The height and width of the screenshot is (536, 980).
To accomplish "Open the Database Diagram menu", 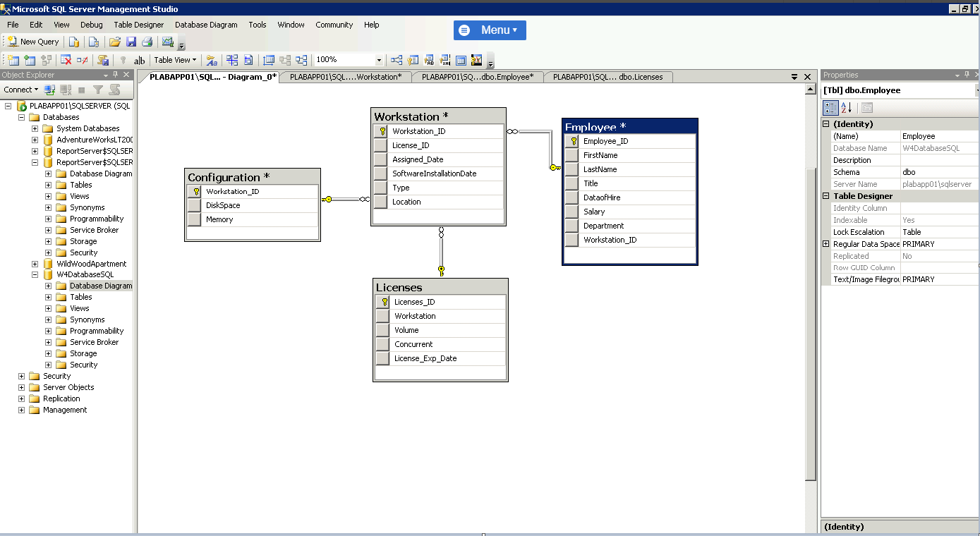I will click(206, 25).
